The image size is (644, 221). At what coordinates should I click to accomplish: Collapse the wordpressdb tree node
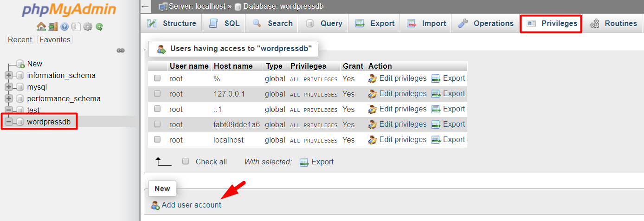click(8, 122)
